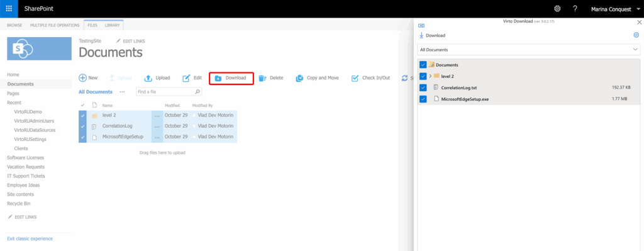
Task: Uncheck the level 2 checkbox in panel
Action: [423, 76]
